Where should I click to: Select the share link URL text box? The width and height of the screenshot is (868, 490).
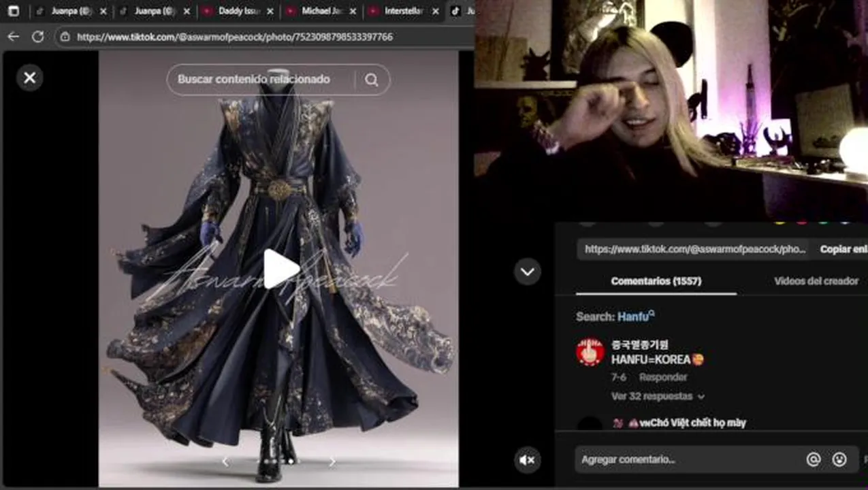[x=694, y=249]
